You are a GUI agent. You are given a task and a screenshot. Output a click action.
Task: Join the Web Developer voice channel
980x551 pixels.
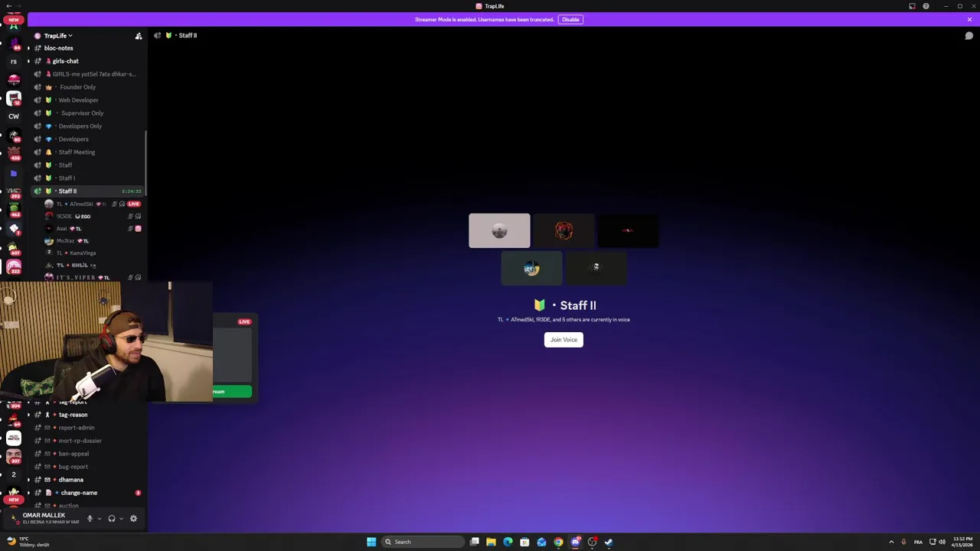click(88, 100)
